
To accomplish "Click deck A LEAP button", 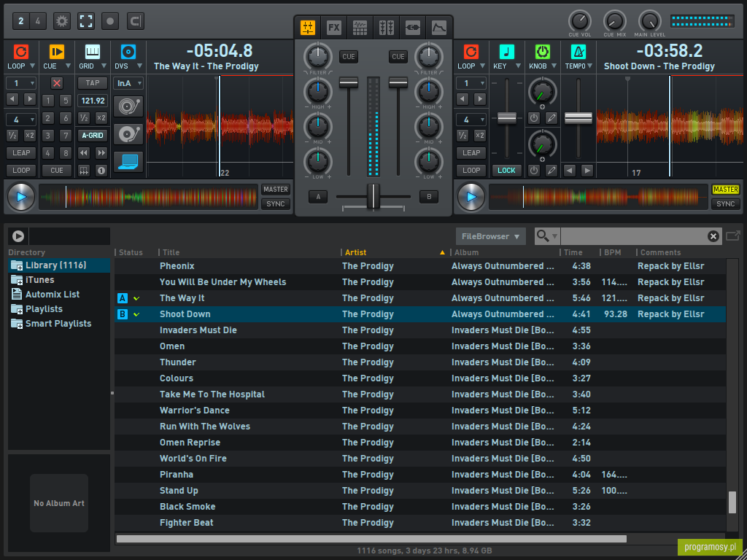I will click(x=21, y=153).
